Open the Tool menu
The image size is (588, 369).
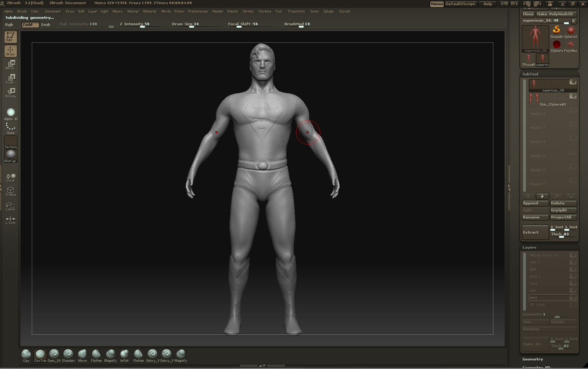[x=279, y=11]
